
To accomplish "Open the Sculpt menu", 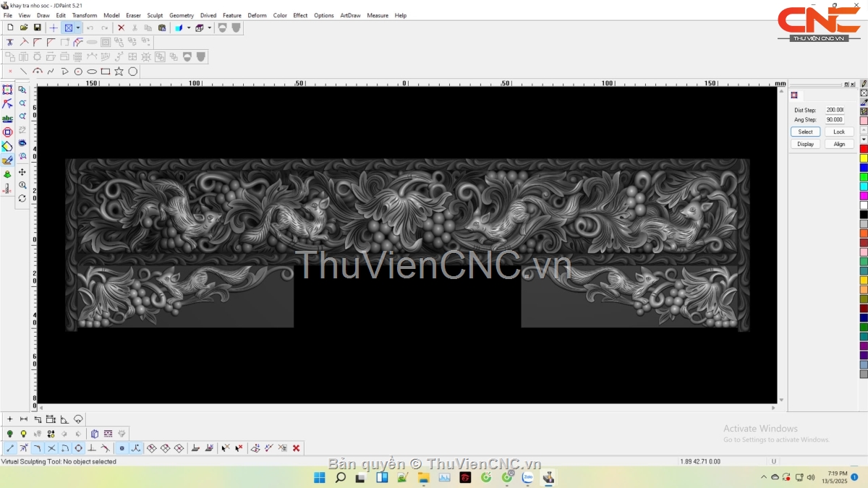I will point(155,15).
